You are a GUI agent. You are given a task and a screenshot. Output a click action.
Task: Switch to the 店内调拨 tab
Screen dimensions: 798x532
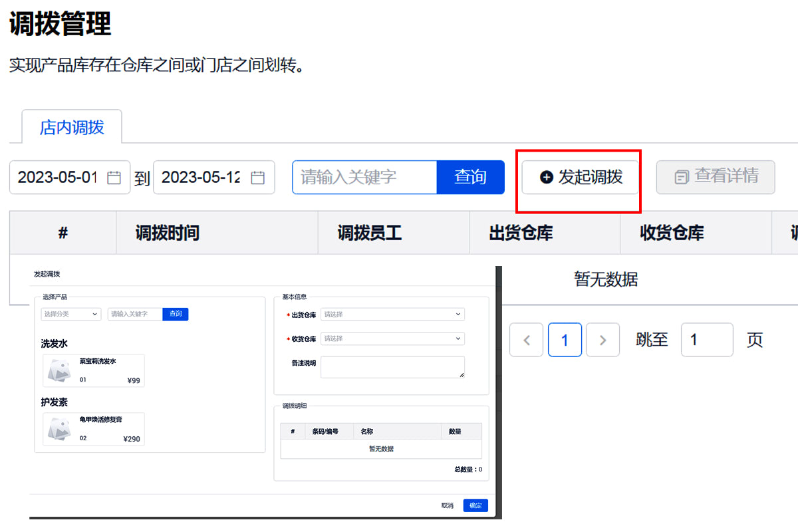[72, 127]
